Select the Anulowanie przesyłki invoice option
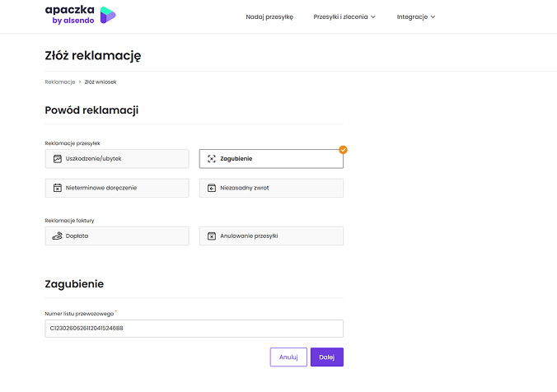 coord(271,236)
